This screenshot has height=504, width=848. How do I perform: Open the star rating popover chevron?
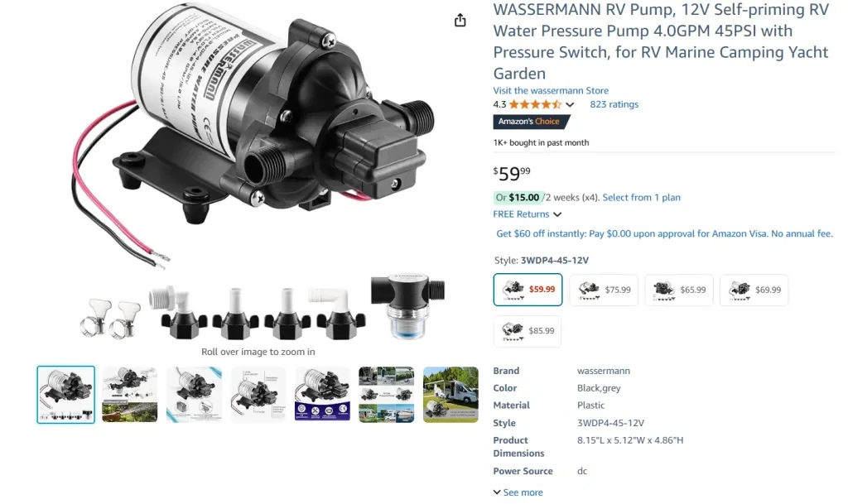570,105
